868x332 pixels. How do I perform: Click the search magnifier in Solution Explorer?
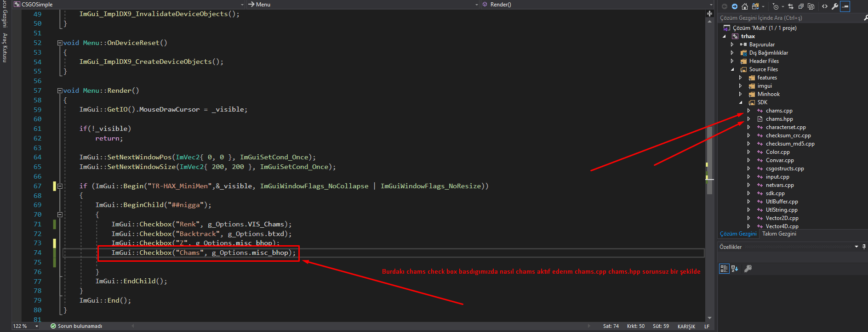tap(865, 18)
